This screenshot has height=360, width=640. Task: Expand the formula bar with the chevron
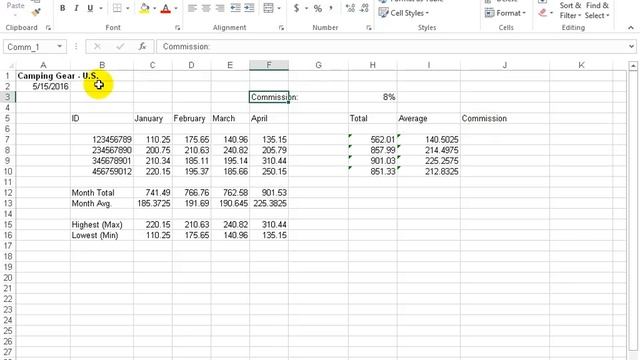631,47
